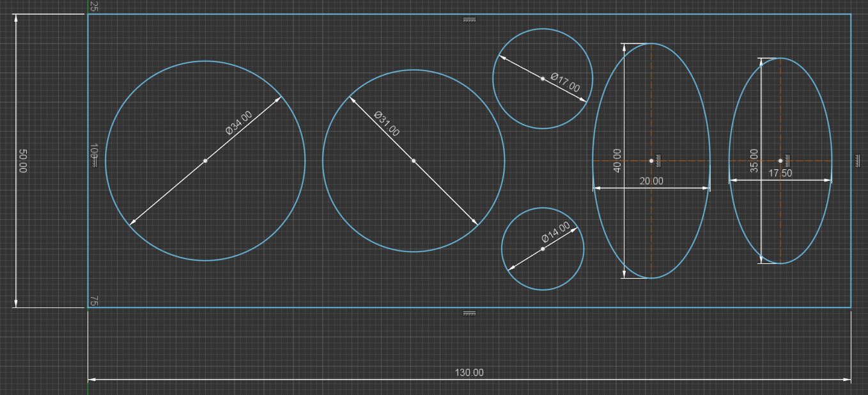Select the Ø17.00 diameter dimension label

[x=565, y=84]
